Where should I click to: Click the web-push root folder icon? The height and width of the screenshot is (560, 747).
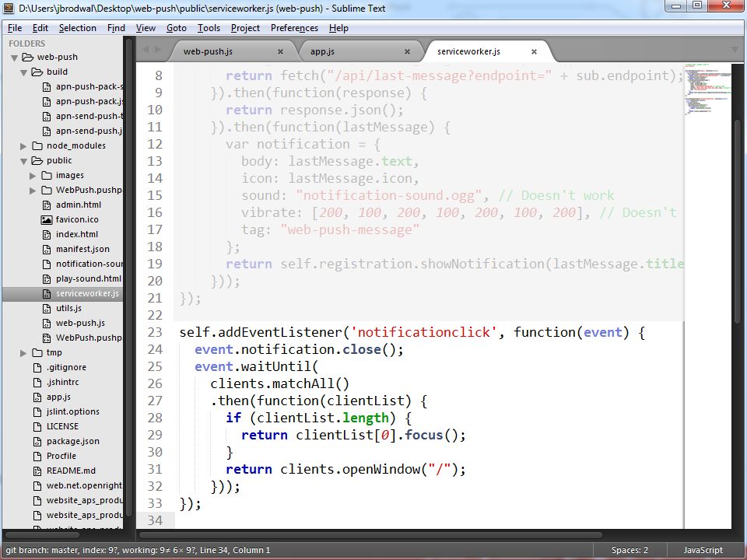28,57
